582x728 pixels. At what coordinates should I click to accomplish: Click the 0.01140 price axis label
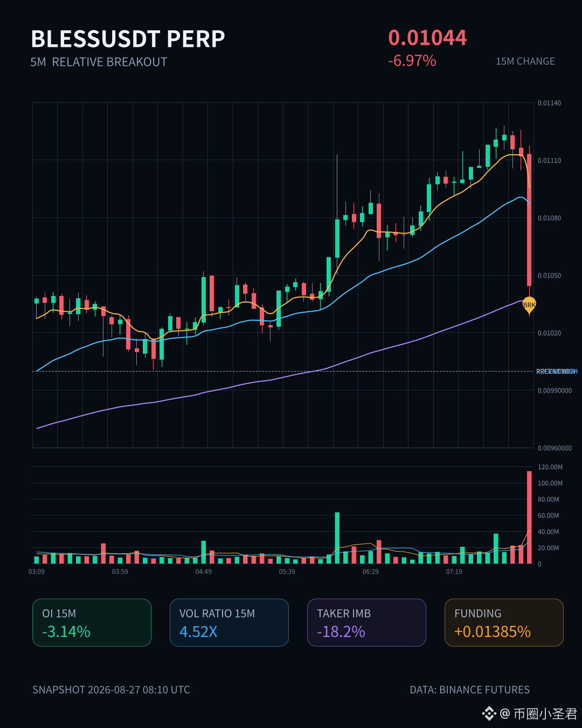click(549, 103)
